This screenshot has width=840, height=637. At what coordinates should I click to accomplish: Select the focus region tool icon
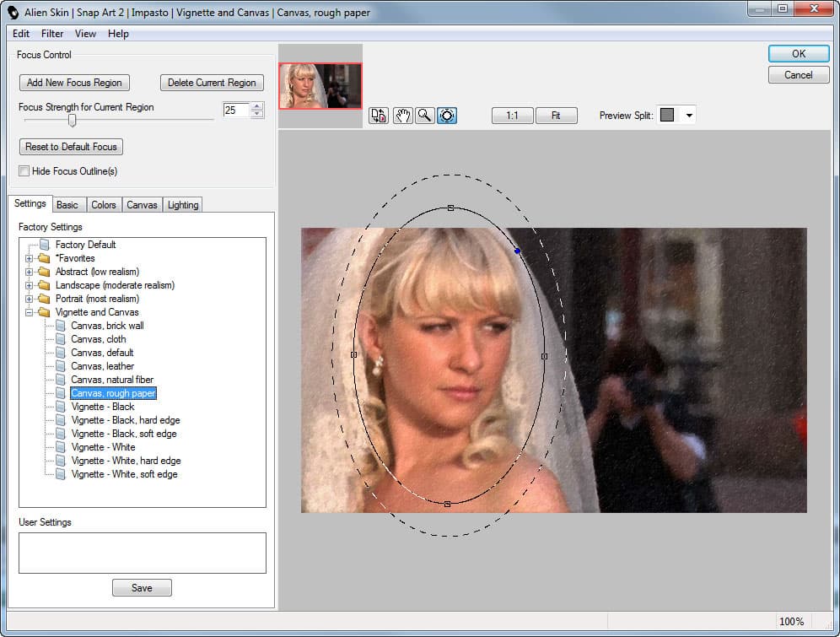pos(447,116)
